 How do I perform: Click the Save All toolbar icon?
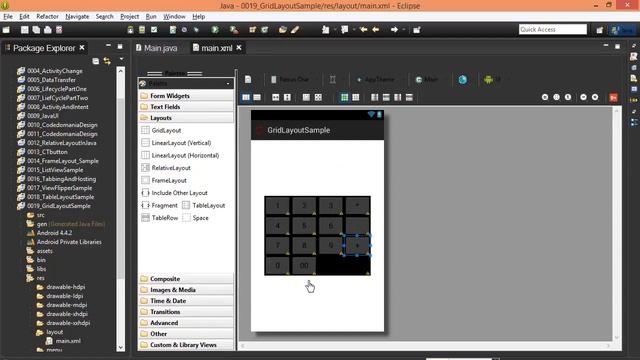point(36,30)
